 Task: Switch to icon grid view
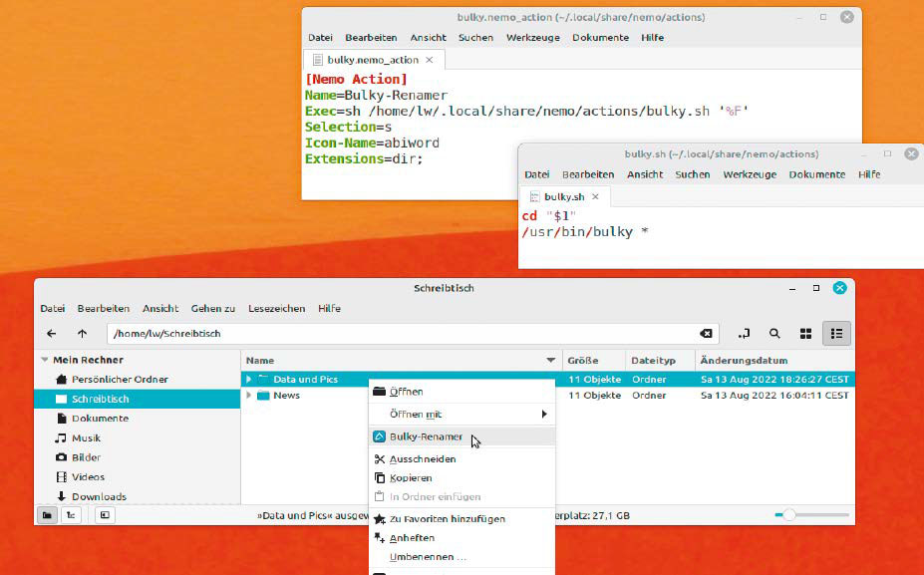click(805, 334)
